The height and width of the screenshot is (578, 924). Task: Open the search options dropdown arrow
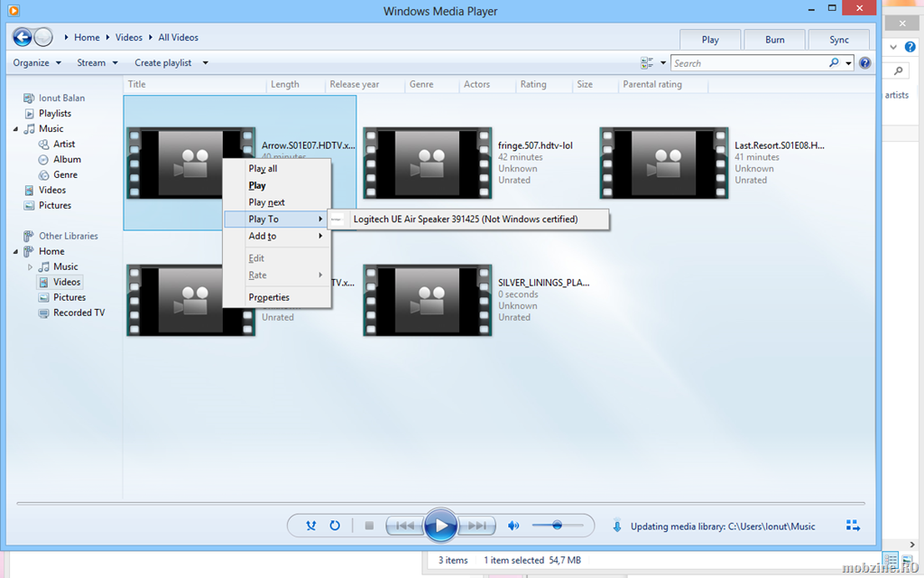[x=848, y=62]
